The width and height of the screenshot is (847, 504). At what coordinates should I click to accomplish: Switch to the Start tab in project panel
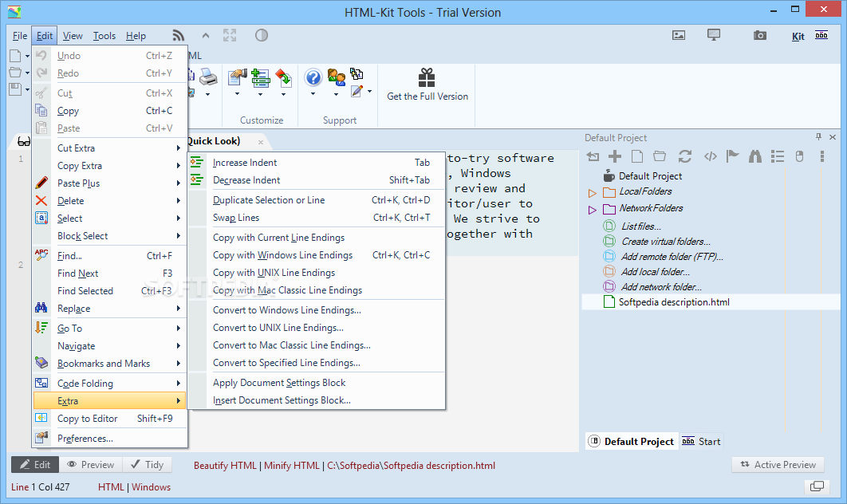(x=701, y=441)
